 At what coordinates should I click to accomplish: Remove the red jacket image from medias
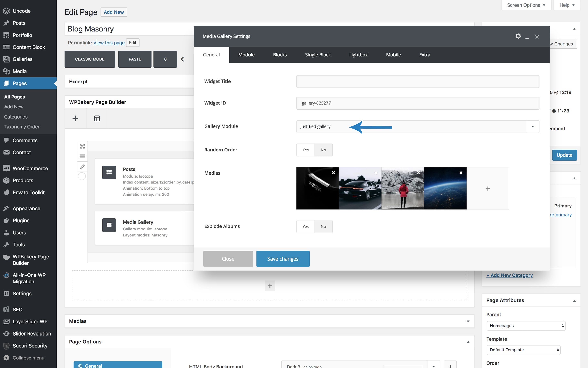418,173
